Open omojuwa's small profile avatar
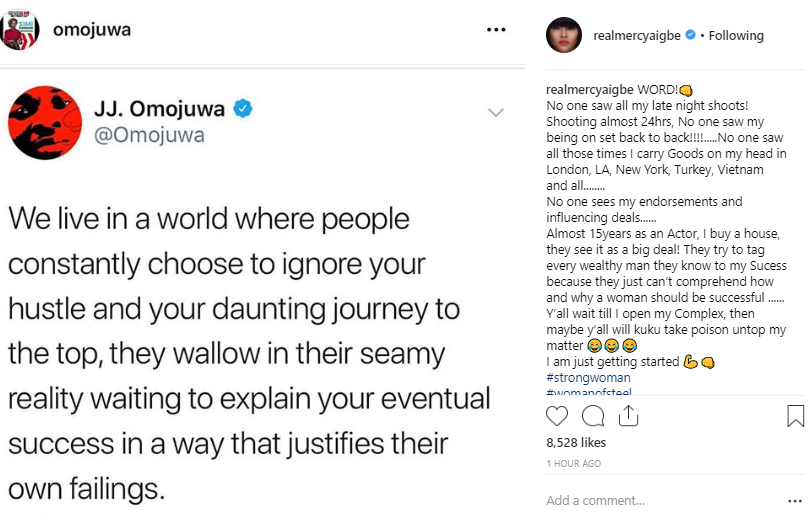The image size is (808, 520). click(x=20, y=29)
